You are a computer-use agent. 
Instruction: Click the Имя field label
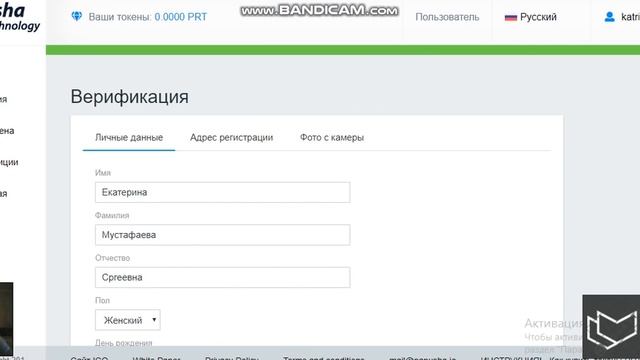click(103, 173)
